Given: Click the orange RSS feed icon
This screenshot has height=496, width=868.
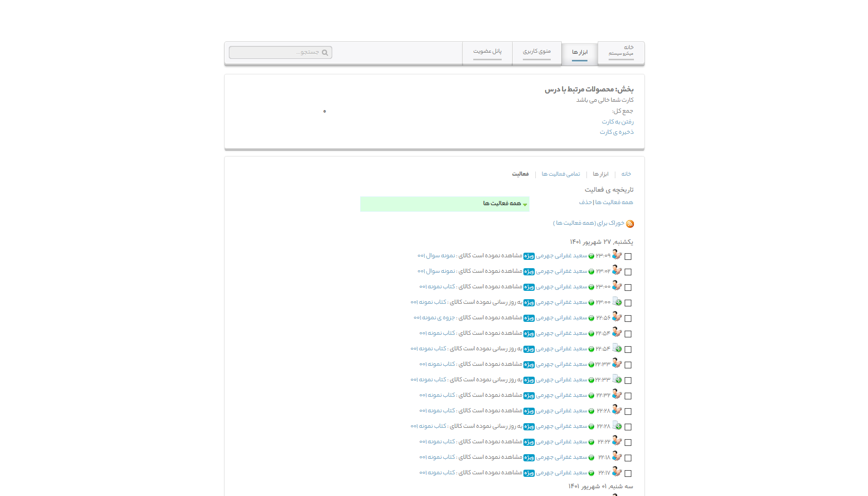Looking at the screenshot, I should 630,224.
